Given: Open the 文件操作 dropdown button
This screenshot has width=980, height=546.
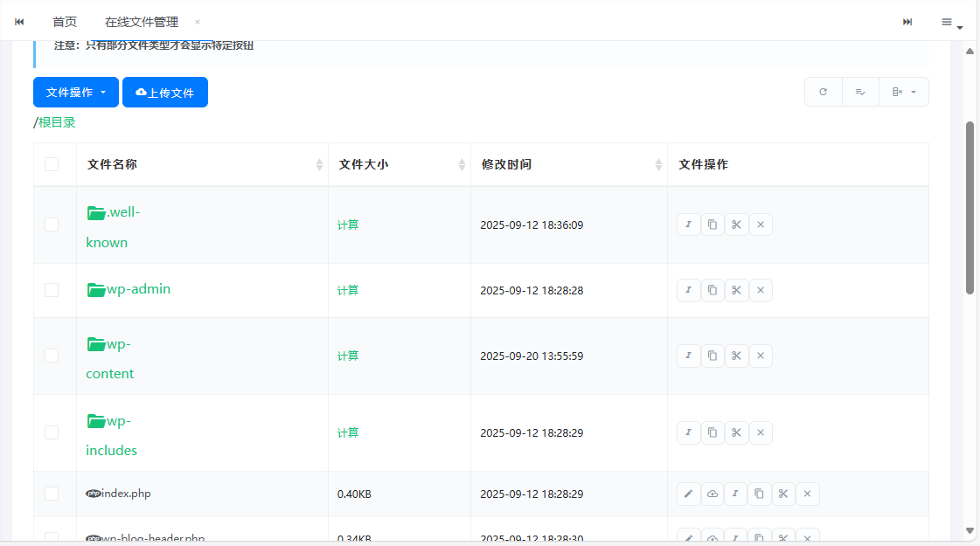Looking at the screenshot, I should coord(76,93).
